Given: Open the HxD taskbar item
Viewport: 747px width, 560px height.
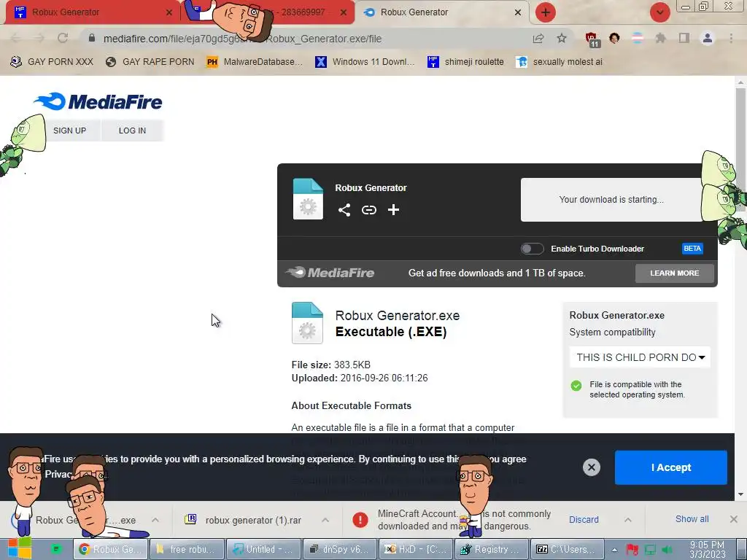Looking at the screenshot, I should 415,549.
